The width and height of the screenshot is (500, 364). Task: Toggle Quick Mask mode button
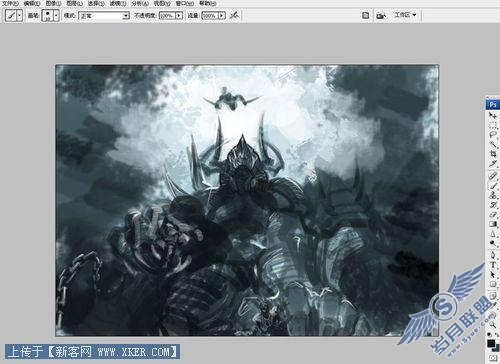tap(493, 358)
